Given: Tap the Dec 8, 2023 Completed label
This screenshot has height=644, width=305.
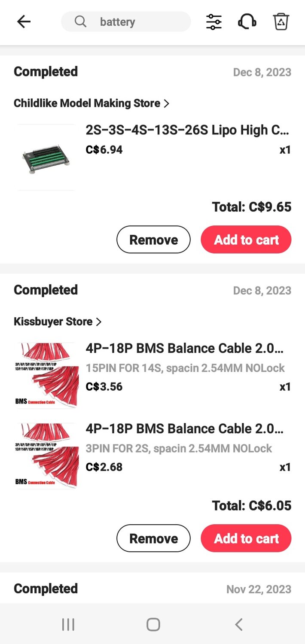Looking at the screenshot, I should point(46,72).
